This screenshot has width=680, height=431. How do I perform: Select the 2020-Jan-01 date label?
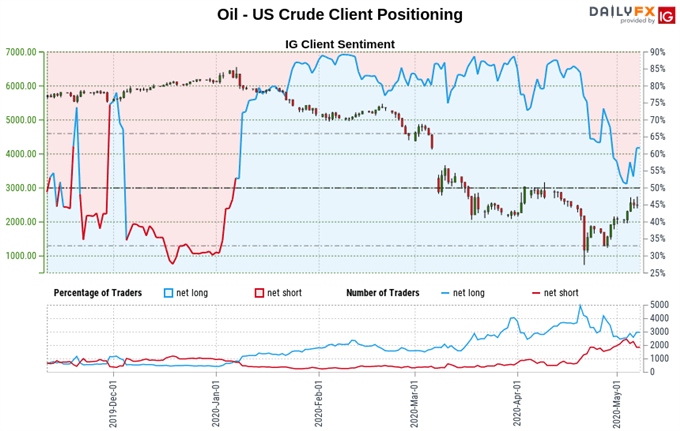click(x=216, y=405)
